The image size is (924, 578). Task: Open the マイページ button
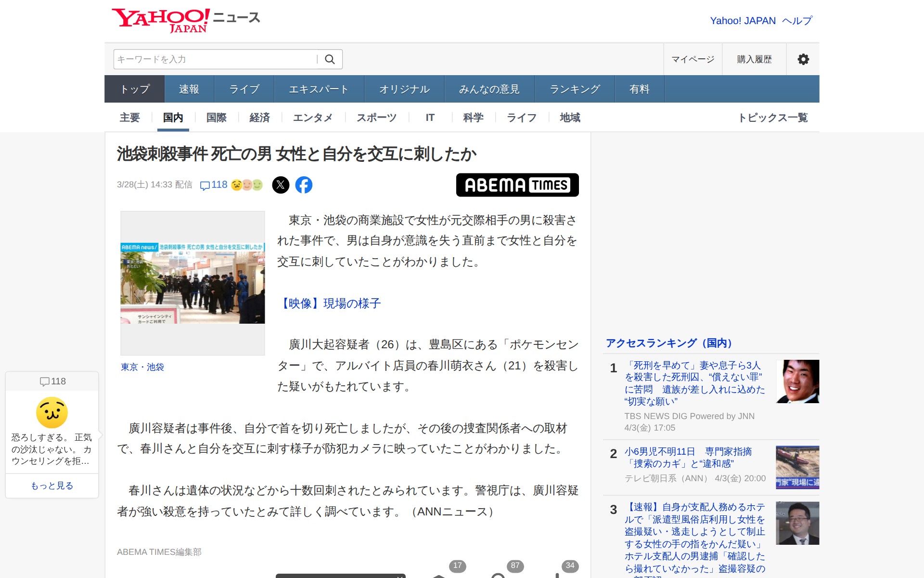[x=693, y=59]
